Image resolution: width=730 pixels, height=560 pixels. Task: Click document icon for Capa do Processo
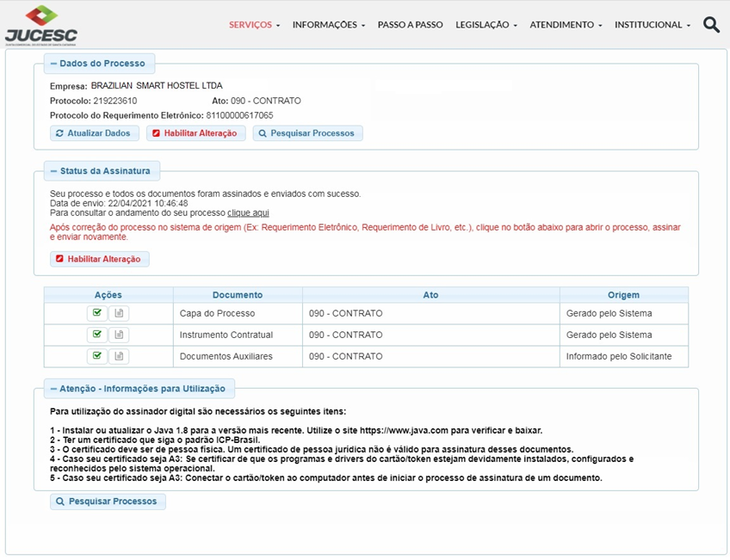(x=119, y=313)
